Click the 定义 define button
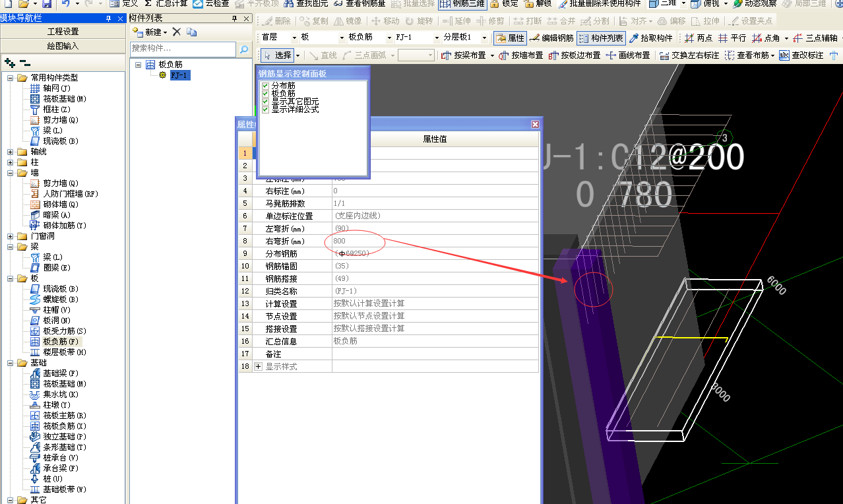843x504 pixels. point(124,3)
